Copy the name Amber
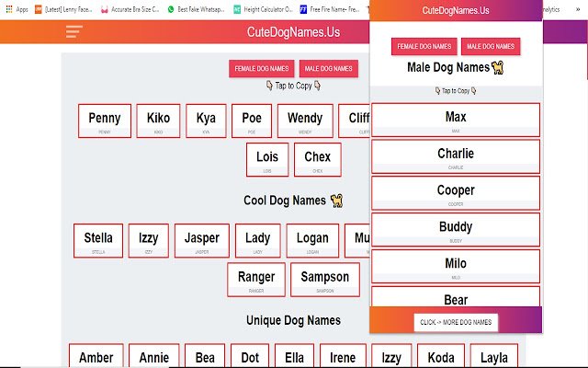The width and height of the screenshot is (588, 368). [96, 356]
